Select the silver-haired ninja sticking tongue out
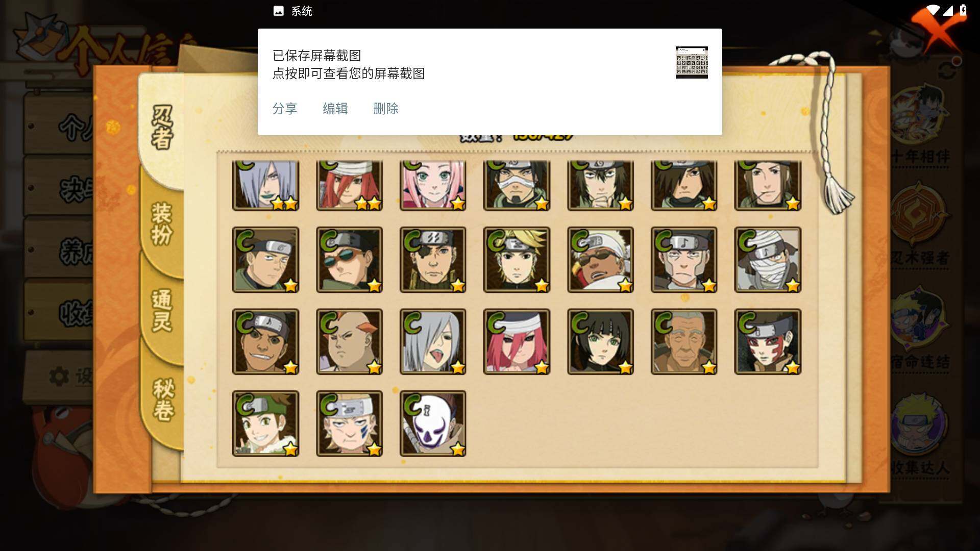 tap(433, 342)
